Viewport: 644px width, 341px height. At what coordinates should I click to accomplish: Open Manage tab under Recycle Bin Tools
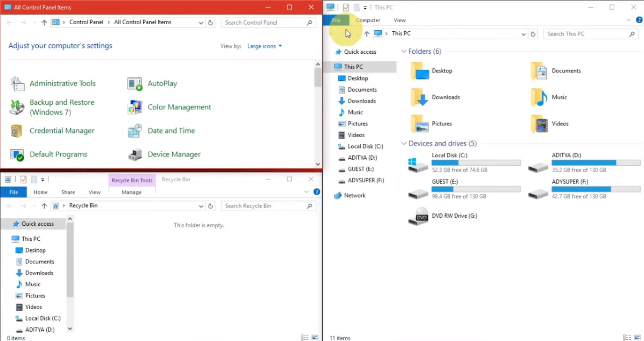point(132,192)
